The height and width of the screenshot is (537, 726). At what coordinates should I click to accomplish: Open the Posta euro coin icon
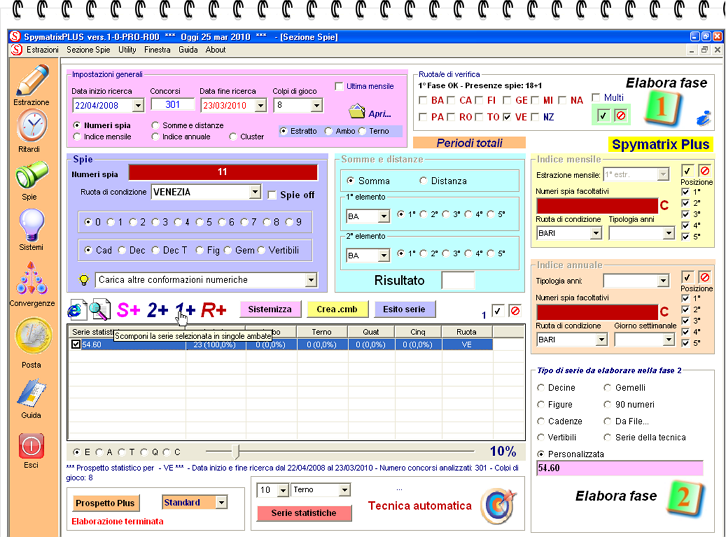tap(32, 337)
